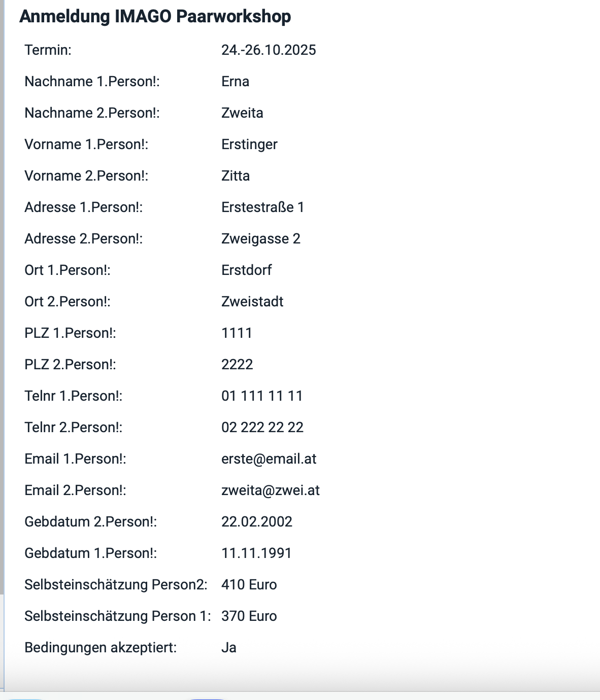Select the address Zweigasse 2

260,238
